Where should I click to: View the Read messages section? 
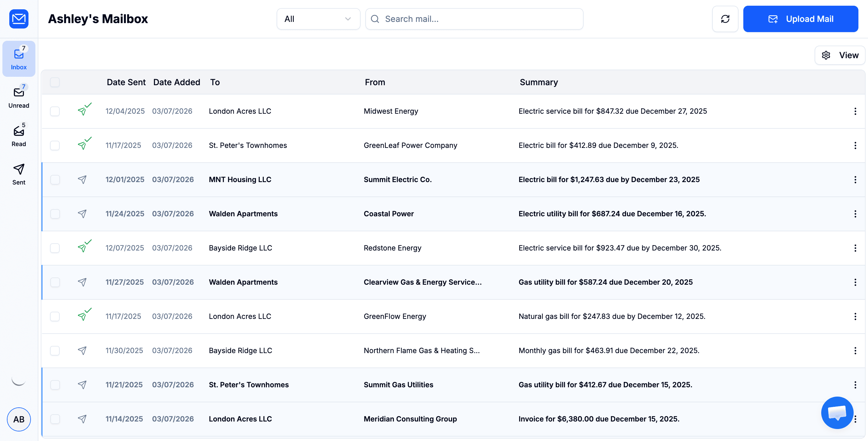coord(19,136)
